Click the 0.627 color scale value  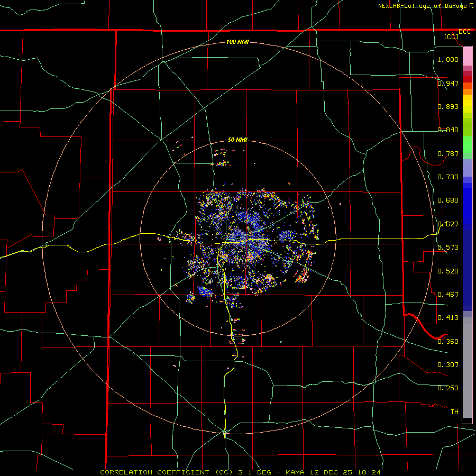[448, 224]
